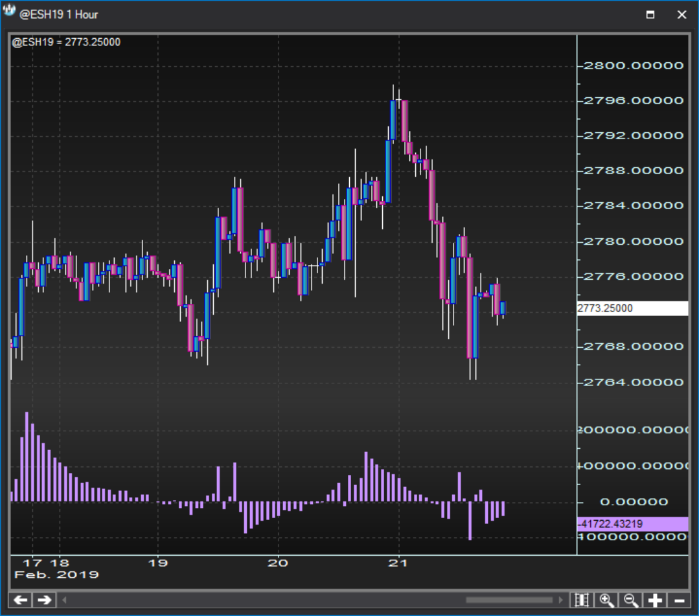Click the 2796.00000 price axis label
Image resolution: width=699 pixels, height=616 pixels.
coord(634,101)
